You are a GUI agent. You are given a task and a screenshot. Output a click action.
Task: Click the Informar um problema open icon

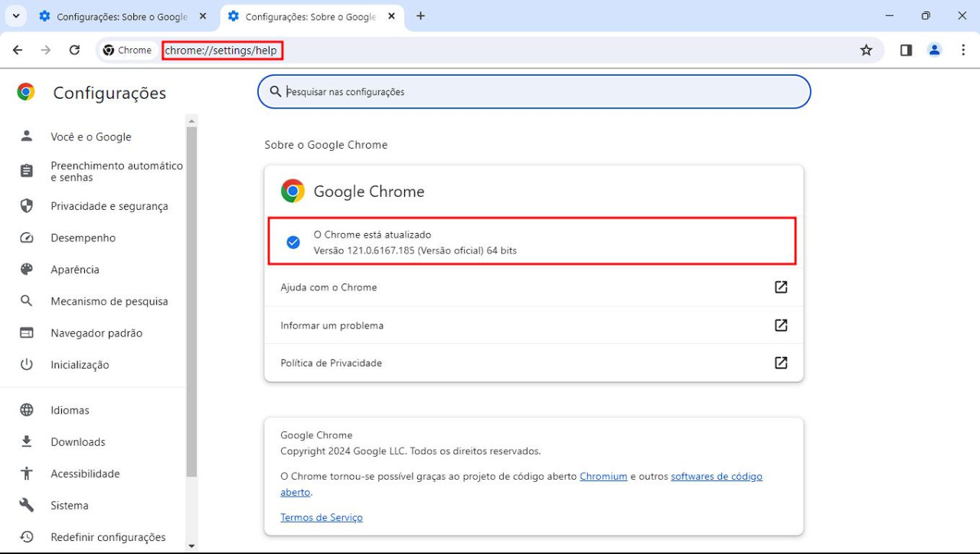click(x=781, y=325)
